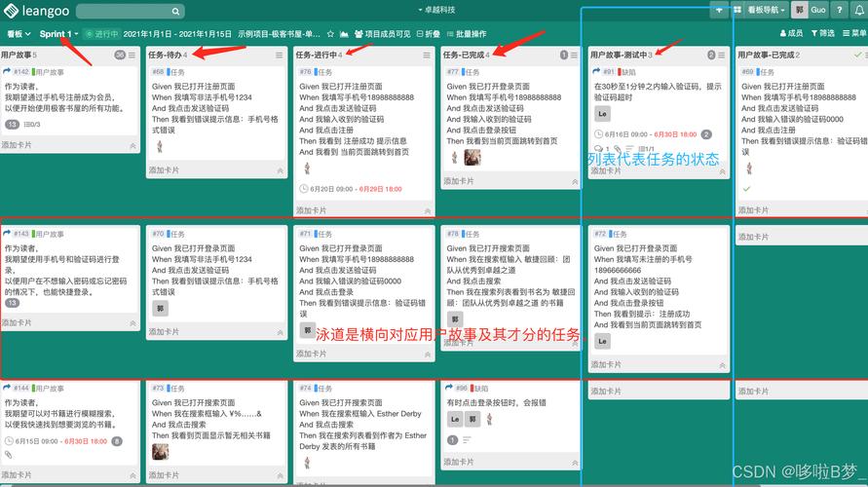Click the 13 points badge on card #142
The height and width of the screenshot is (487, 868).
tap(13, 125)
